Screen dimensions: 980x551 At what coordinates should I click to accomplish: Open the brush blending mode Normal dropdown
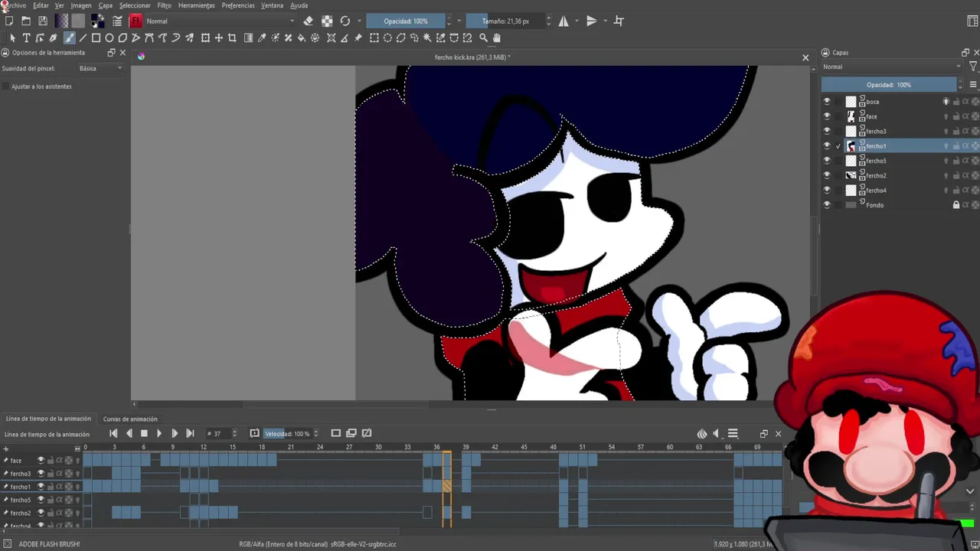(220, 21)
